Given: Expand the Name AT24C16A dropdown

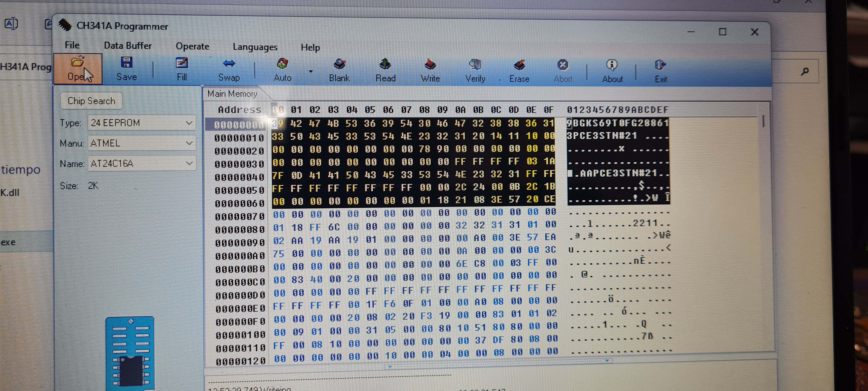Looking at the screenshot, I should click(x=189, y=163).
